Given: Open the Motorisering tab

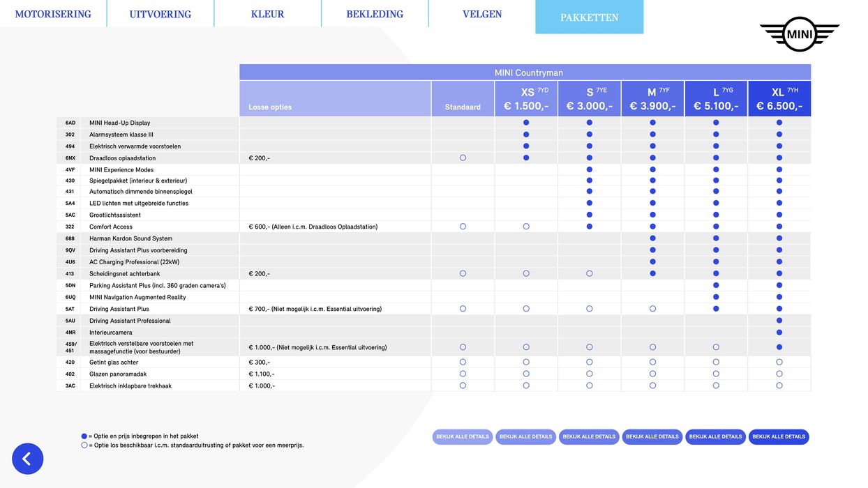Looking at the screenshot, I should [x=53, y=14].
